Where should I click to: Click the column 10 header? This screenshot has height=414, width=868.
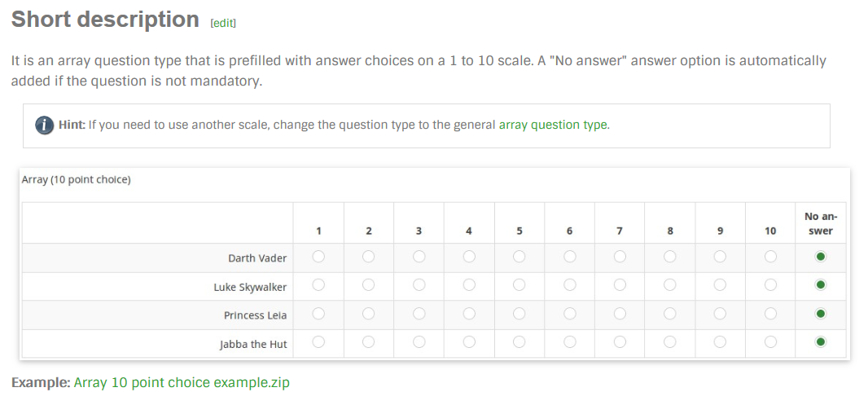click(770, 231)
